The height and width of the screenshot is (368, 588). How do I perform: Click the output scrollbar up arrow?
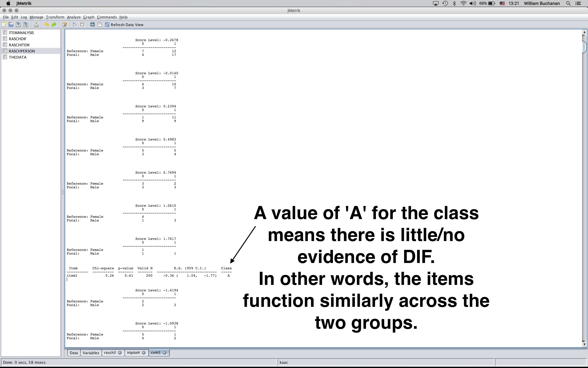584,32
